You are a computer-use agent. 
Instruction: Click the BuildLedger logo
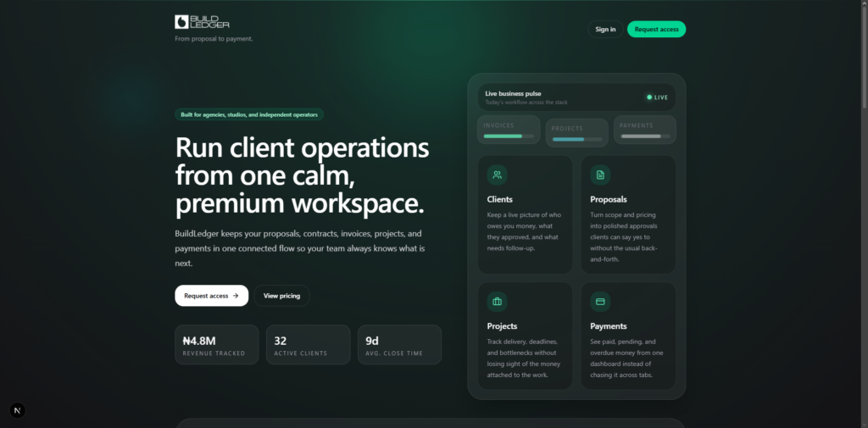(x=202, y=21)
